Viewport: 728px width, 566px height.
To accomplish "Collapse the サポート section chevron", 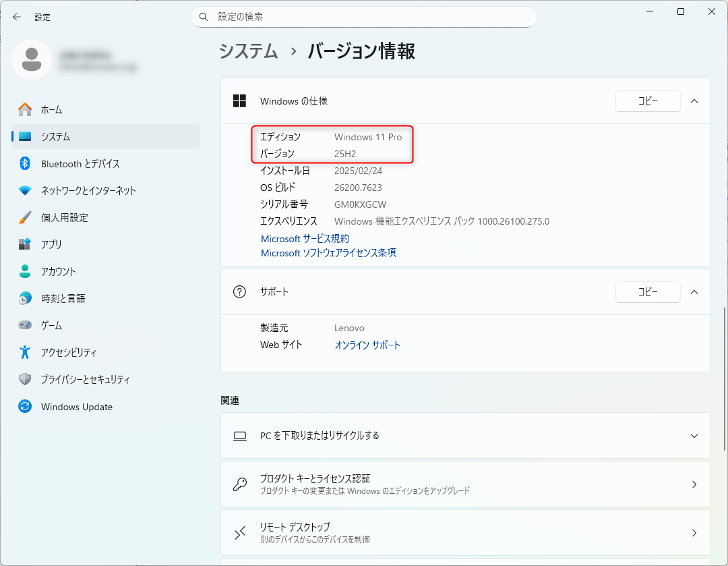I will [x=694, y=292].
